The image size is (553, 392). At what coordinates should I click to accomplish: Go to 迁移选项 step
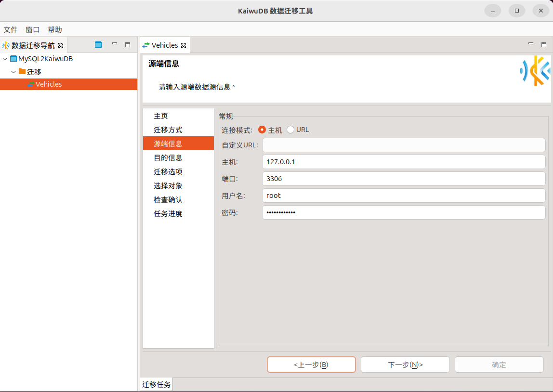point(178,171)
